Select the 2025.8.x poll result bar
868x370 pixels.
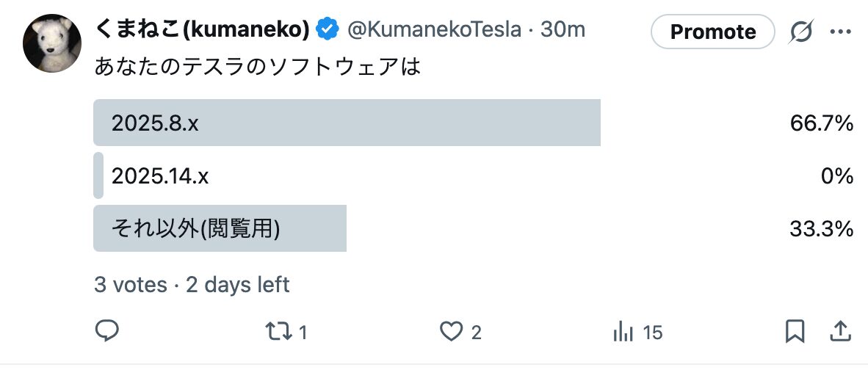pos(347,123)
